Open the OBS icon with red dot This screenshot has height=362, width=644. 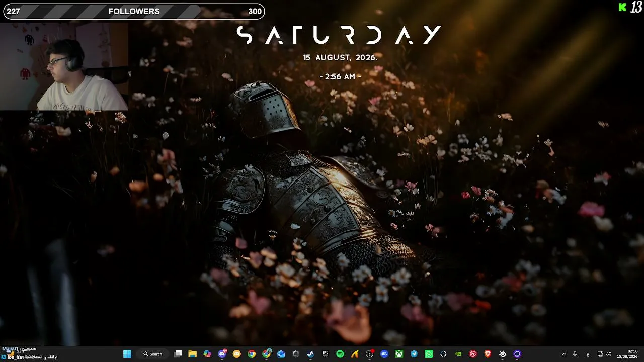[x=370, y=354]
